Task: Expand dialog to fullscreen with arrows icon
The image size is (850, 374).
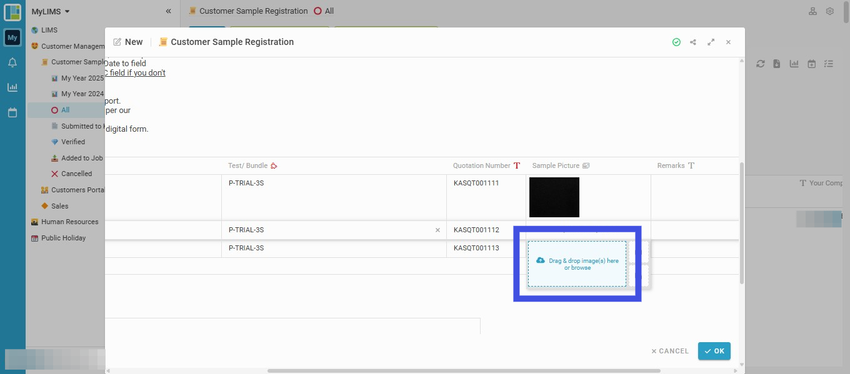Action: pyautogui.click(x=711, y=42)
